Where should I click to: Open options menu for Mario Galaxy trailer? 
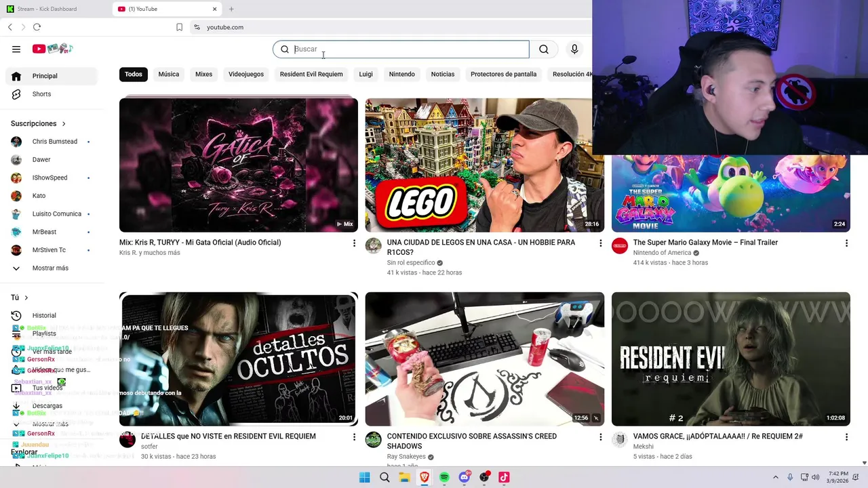846,243
